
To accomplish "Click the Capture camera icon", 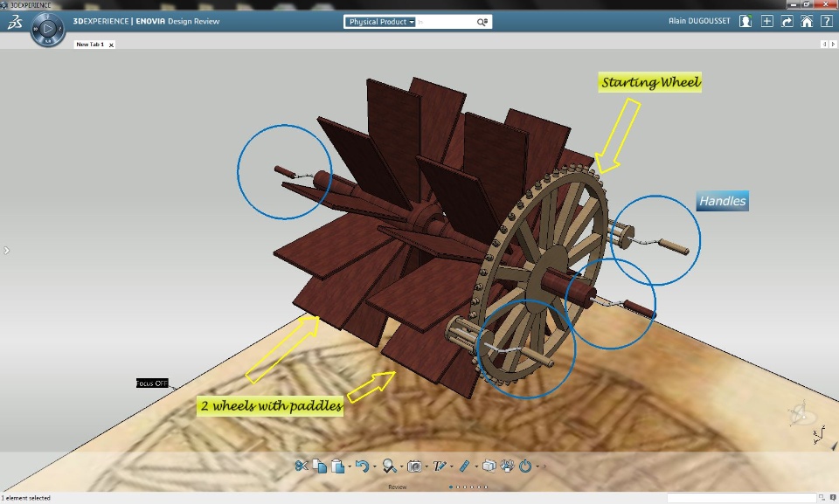I will pyautogui.click(x=414, y=466).
